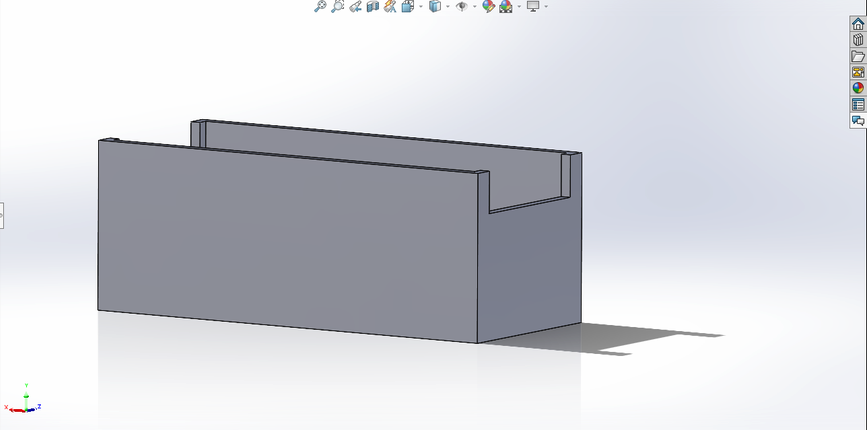867x430 pixels.
Task: Open the File Explorer folder tab
Action: point(858,56)
